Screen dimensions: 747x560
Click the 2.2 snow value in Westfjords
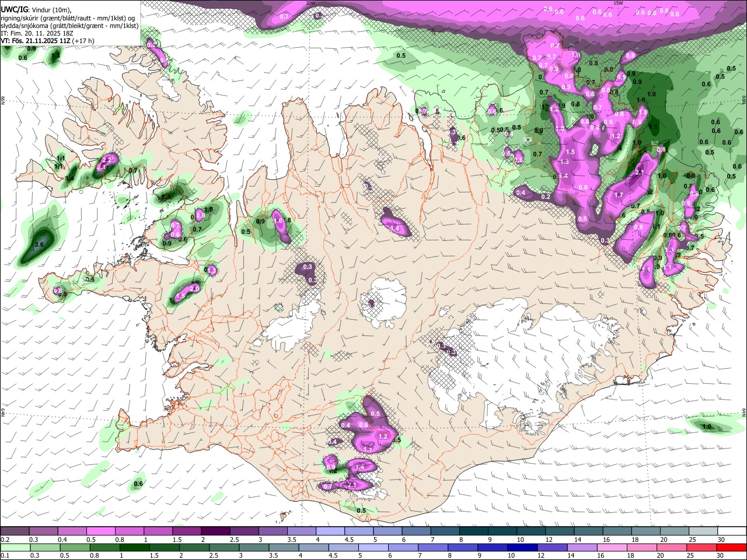[106, 159]
